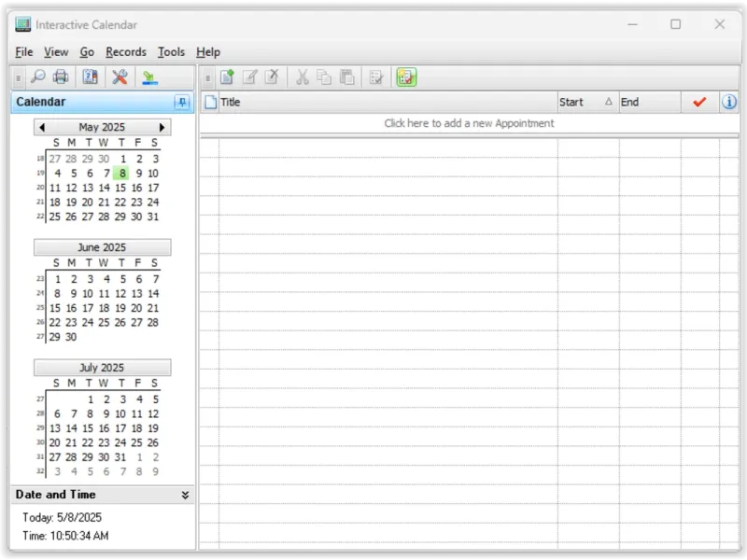This screenshot has width=747, height=560.
Task: Click the red checkmark column header
Action: point(699,102)
